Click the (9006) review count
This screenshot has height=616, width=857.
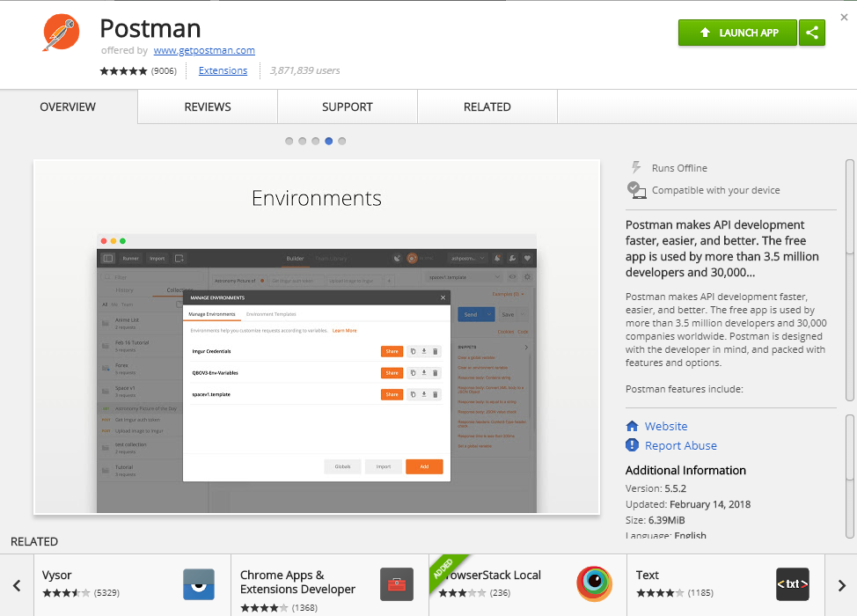coord(164,71)
